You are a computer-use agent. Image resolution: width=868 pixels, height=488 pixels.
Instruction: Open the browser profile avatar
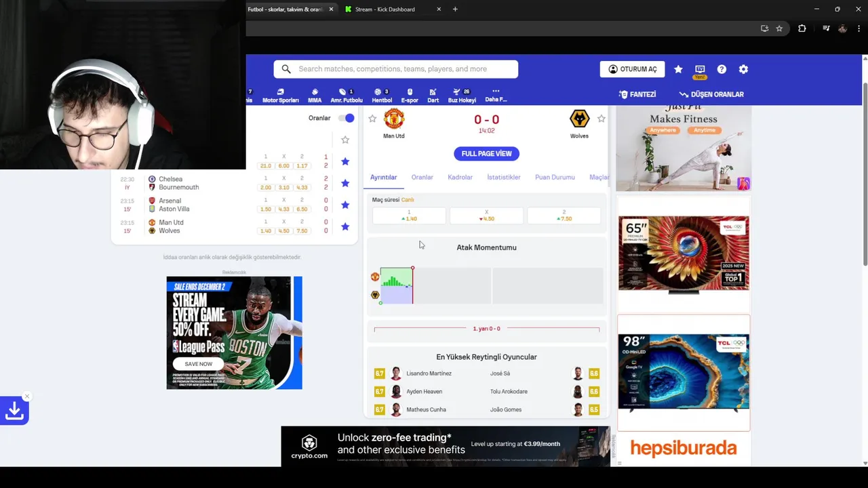pyautogui.click(x=843, y=28)
